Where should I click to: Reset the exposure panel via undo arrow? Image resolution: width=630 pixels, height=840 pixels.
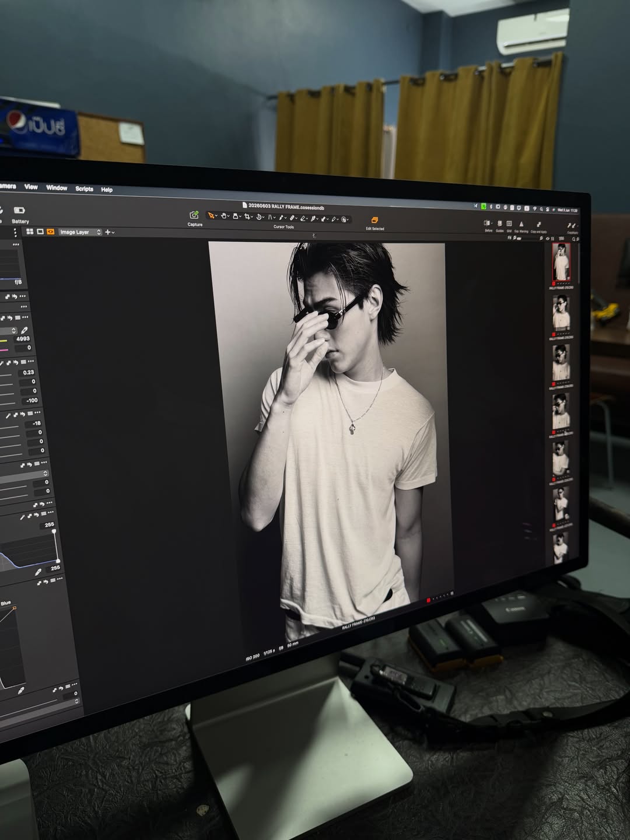16,363
